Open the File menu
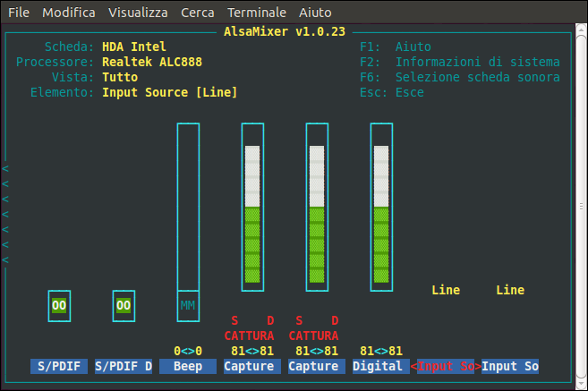 pyautogui.click(x=19, y=13)
